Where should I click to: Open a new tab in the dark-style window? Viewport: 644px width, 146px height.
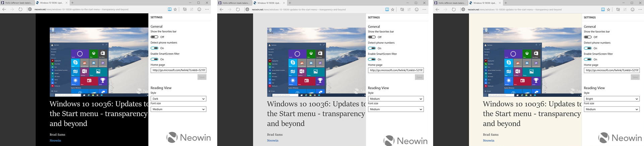[x=72, y=3]
